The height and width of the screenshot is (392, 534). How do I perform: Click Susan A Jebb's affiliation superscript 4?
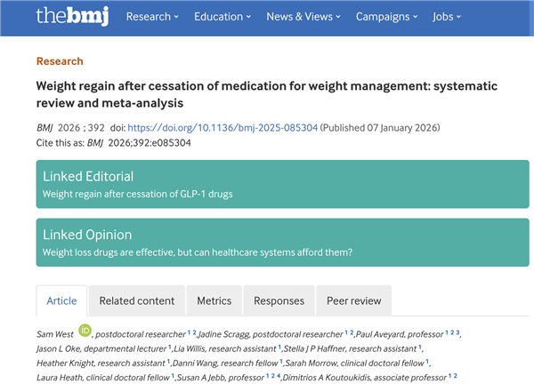[279, 376]
